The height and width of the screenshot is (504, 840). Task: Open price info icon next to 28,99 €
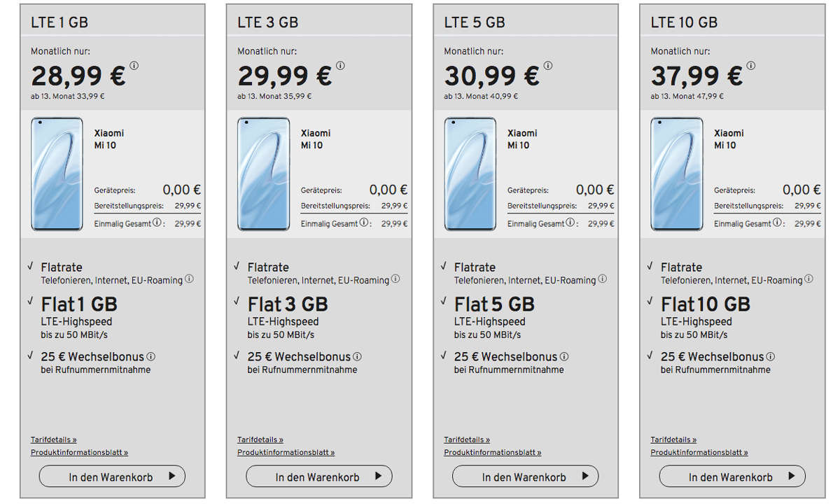coord(134,66)
